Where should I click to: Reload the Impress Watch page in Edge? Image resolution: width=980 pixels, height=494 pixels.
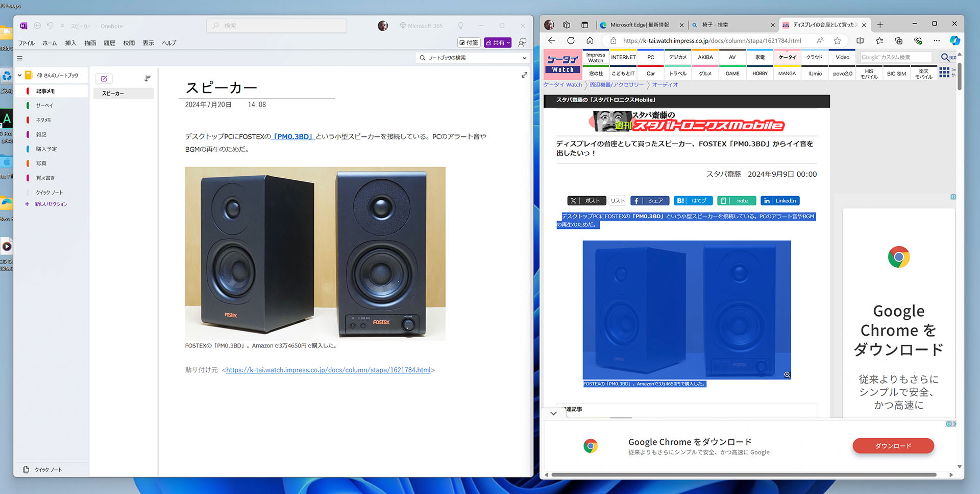(x=571, y=40)
